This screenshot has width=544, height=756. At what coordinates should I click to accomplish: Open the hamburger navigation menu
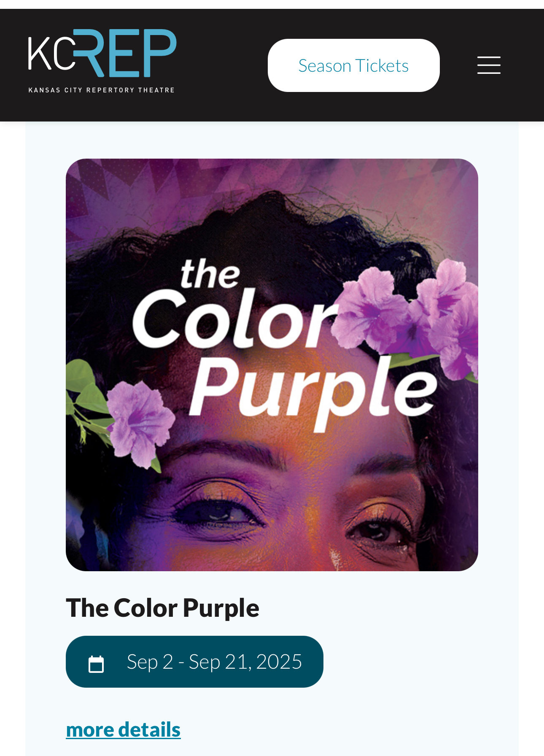pos(489,65)
